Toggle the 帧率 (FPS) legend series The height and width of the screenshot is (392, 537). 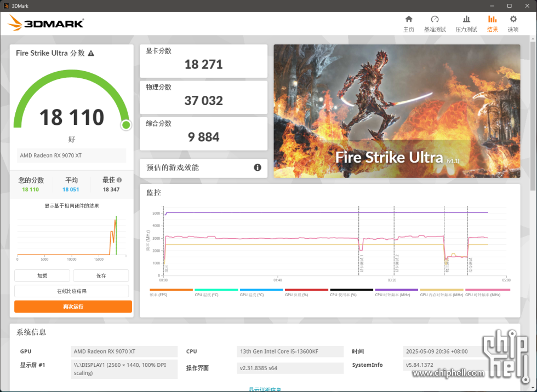(171, 292)
